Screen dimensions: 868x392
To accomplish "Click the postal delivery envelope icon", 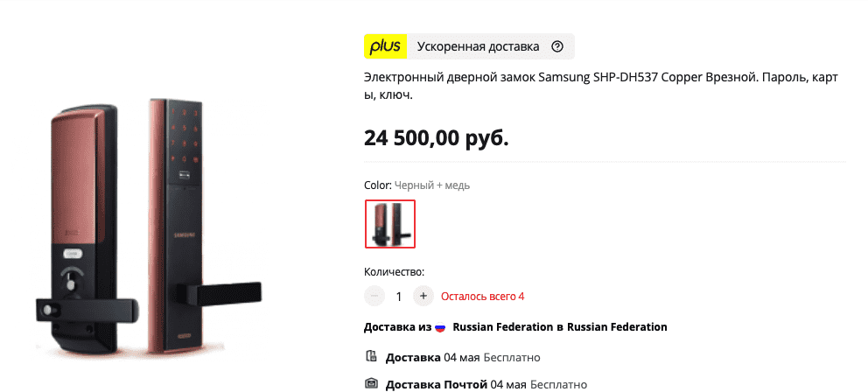I will tap(372, 383).
